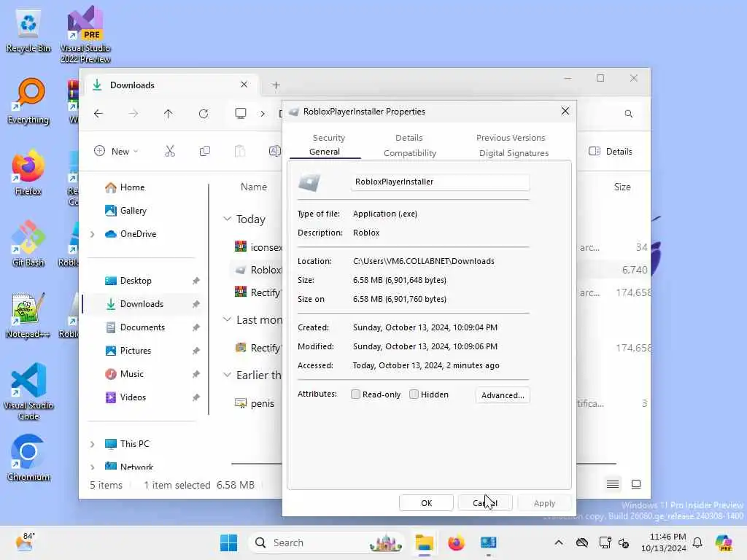Sort files by Name column header
The width and height of the screenshot is (747, 560).
click(253, 187)
